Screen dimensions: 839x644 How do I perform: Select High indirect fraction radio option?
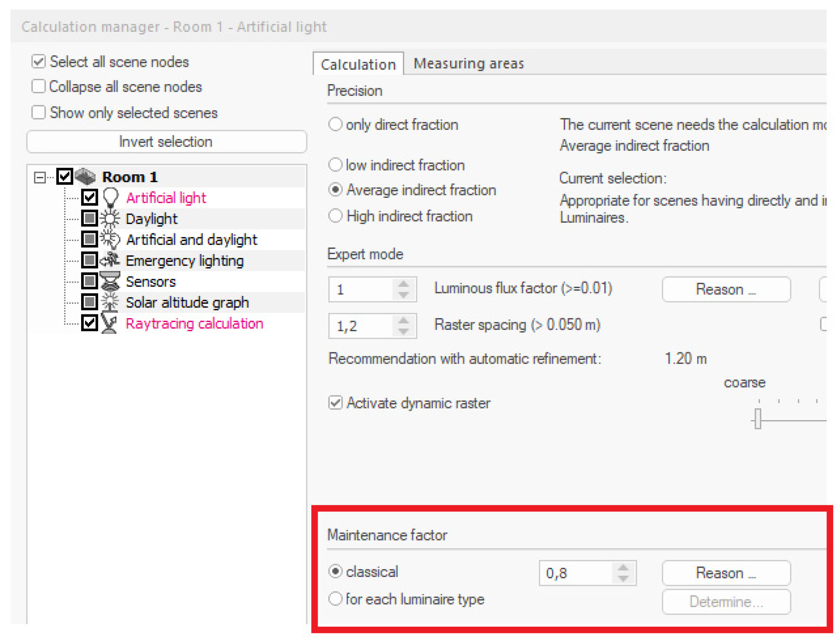[x=335, y=216]
